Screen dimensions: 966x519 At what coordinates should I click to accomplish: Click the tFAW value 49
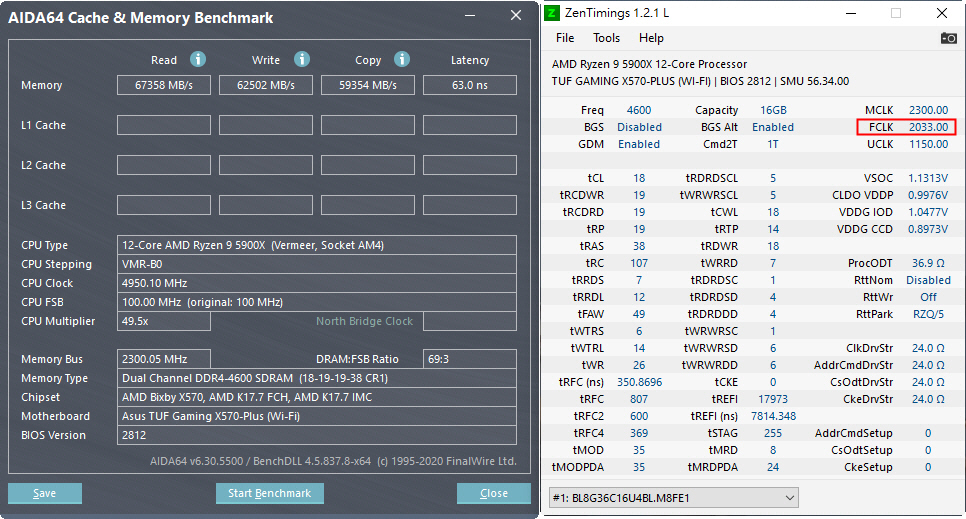pyautogui.click(x=639, y=314)
